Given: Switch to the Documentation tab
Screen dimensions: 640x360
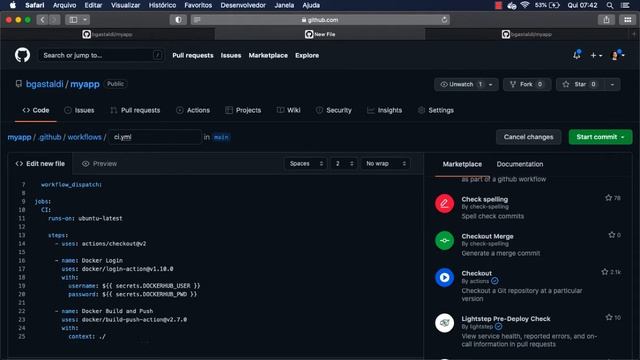Looking at the screenshot, I should coord(520,164).
